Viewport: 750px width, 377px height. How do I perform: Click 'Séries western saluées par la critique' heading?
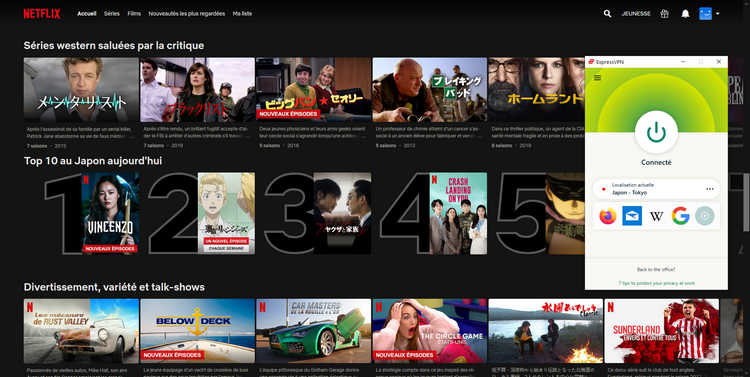pos(114,45)
